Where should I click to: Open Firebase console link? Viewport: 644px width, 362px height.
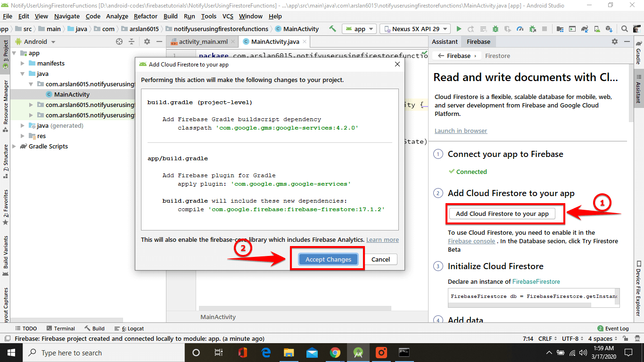(471, 241)
